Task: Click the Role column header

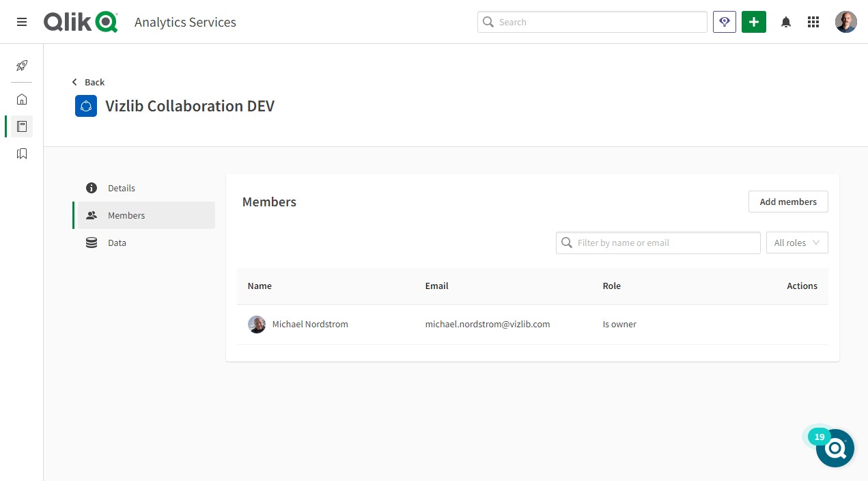Action: pos(612,286)
